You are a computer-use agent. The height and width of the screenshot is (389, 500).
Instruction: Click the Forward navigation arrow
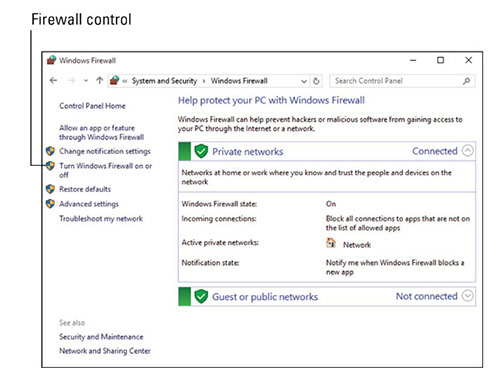pos(71,80)
